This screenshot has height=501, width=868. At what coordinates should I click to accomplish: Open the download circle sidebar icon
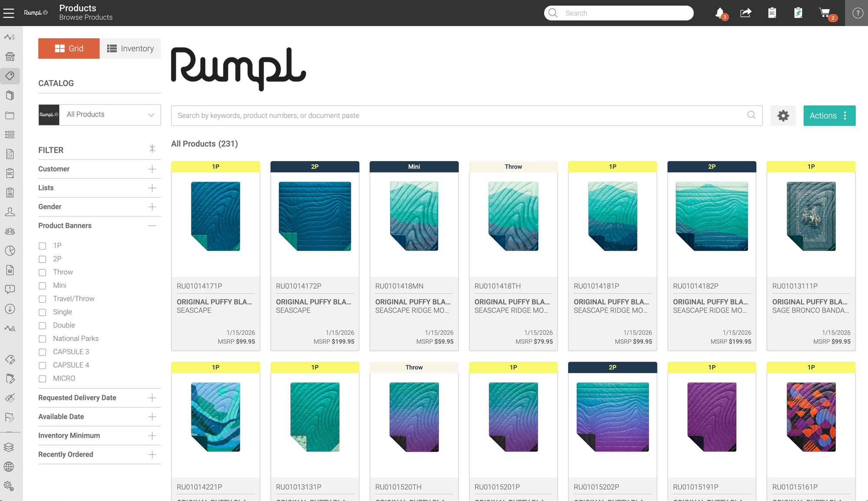pos(10,309)
